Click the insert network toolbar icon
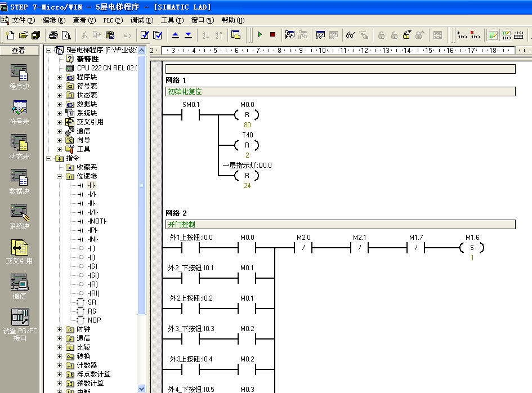Image resolution: width=532 pixels, height=393 pixels. pyautogui.click(x=462, y=35)
